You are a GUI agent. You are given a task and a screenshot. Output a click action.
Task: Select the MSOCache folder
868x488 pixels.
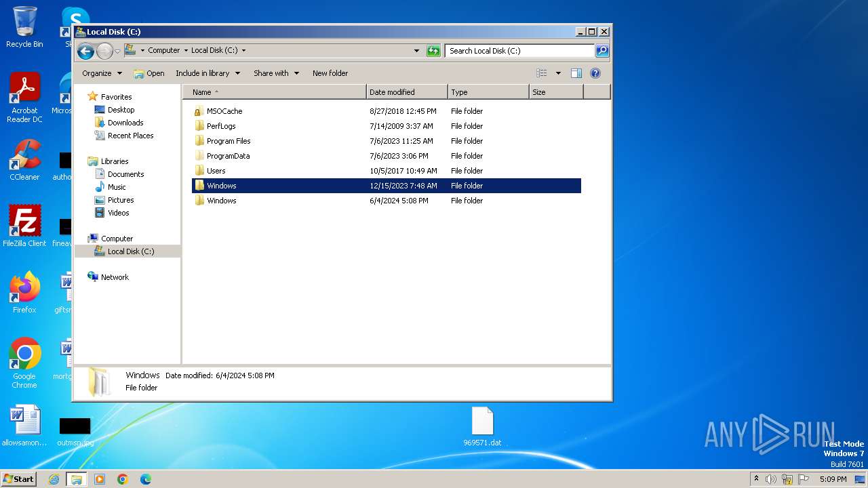[387, 111]
